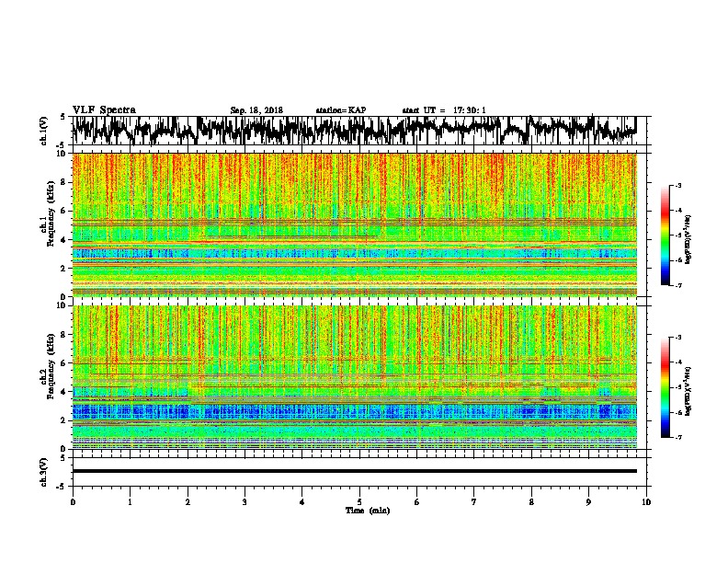Viewport: 728px width, 563px height.
Task: Click the "-7" label on ch.2 colorbar
Action: [x=677, y=437]
